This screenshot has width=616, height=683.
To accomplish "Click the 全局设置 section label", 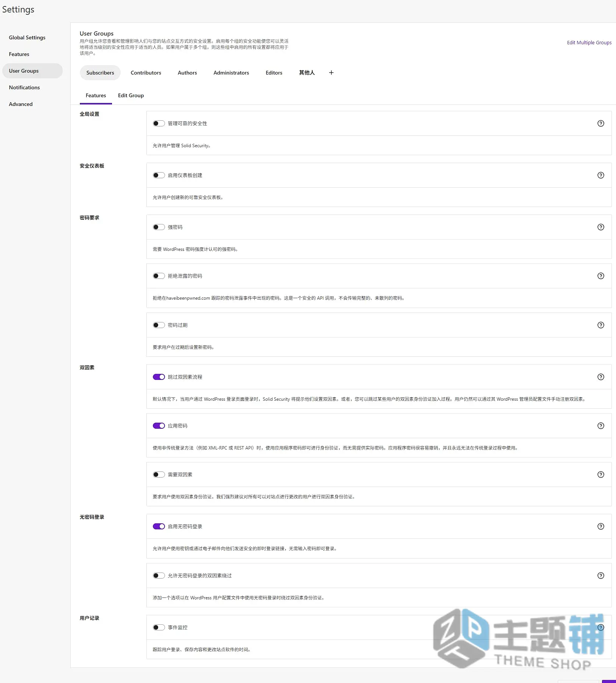I will point(89,114).
